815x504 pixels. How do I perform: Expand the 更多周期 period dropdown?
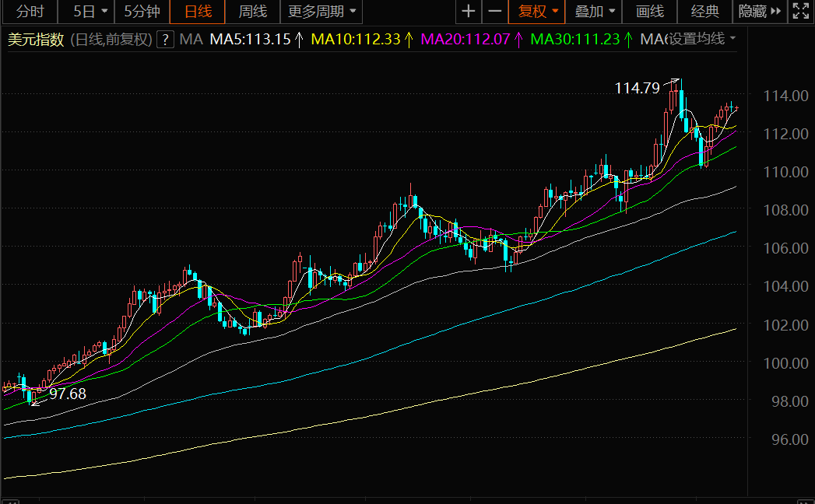click(x=322, y=12)
